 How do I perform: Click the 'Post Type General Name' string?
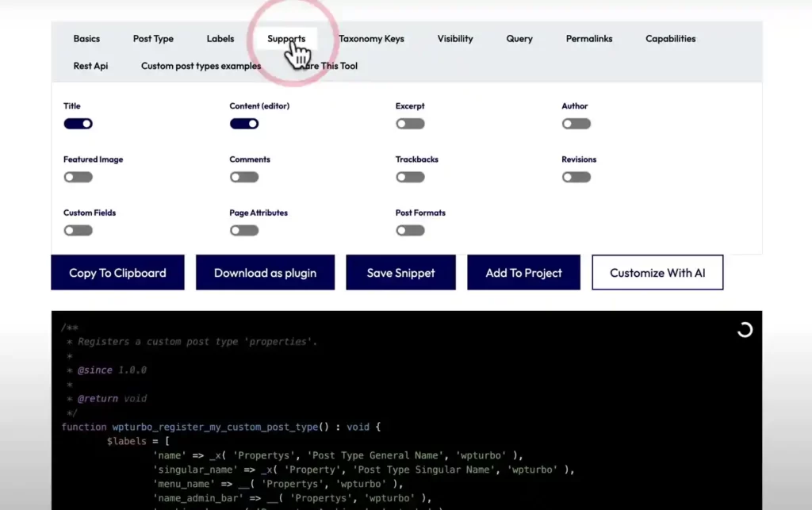pyautogui.click(x=377, y=455)
